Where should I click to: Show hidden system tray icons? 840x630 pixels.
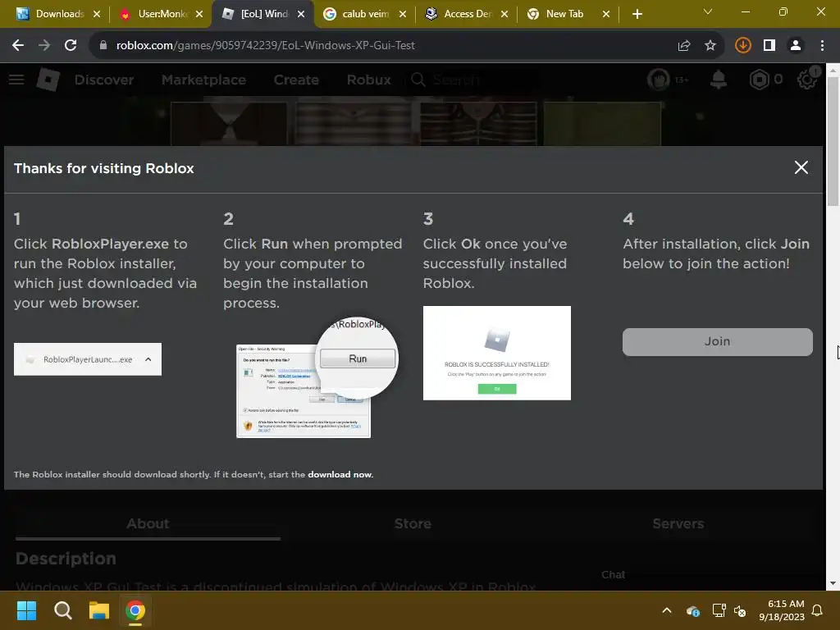pos(667,610)
